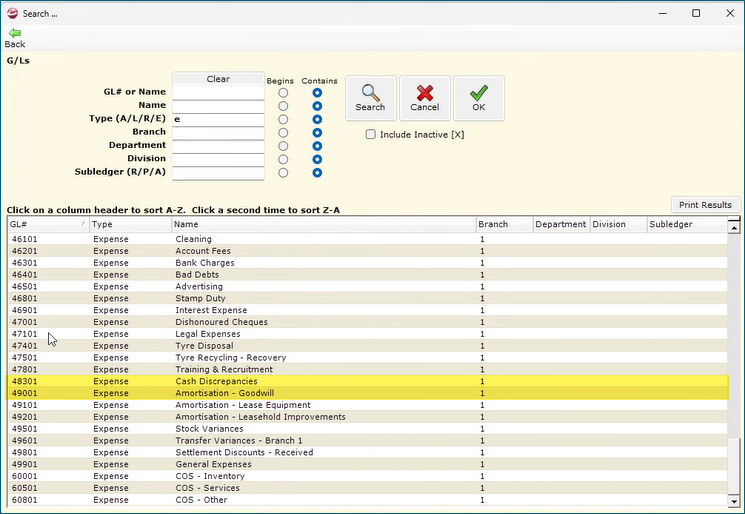
Task: Select the Settlement Discounts - Received row
Action: coord(368,453)
